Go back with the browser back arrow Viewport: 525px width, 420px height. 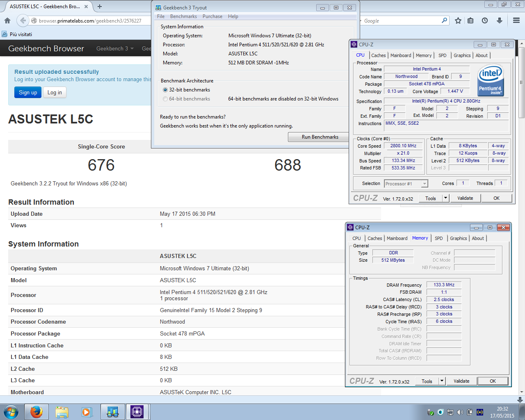pos(23,21)
